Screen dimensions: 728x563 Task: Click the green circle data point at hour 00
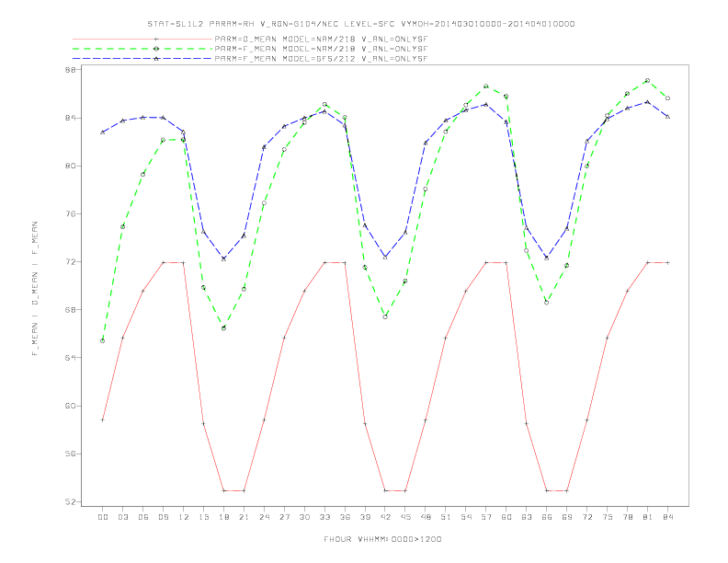point(103,341)
